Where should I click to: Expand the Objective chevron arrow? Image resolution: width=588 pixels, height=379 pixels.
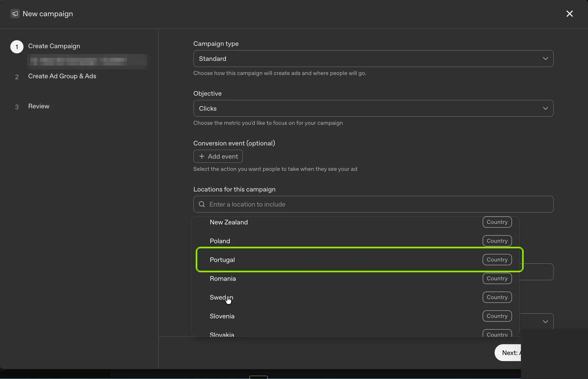coord(545,109)
